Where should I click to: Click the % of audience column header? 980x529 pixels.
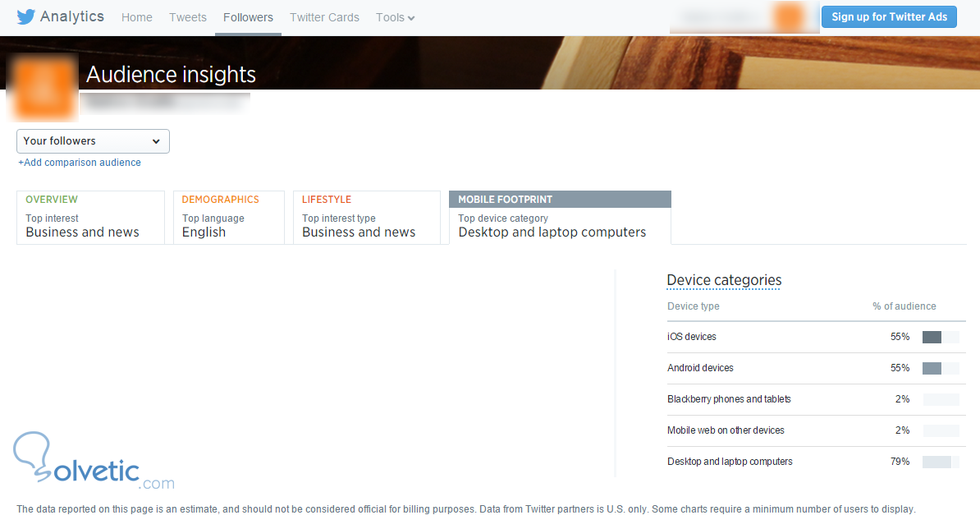[904, 306]
